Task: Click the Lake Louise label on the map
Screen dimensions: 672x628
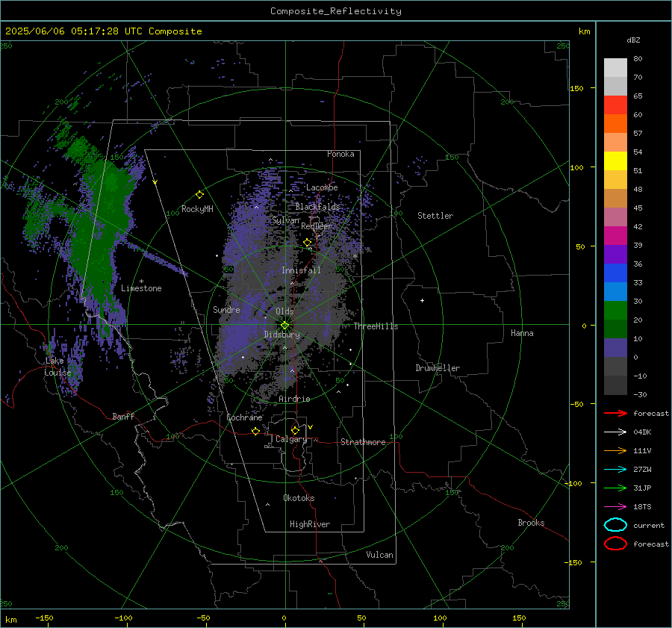Action: click(57, 367)
